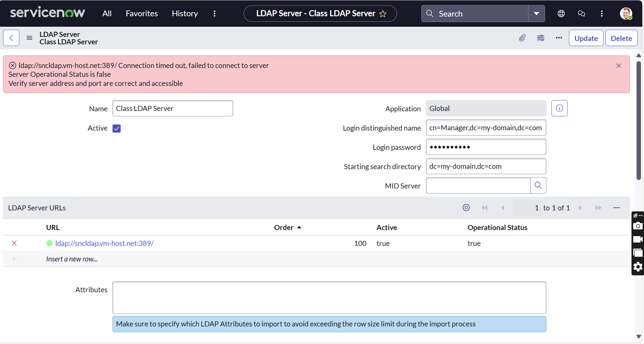This screenshot has height=344, width=644.
Task: Open the History menu
Action: [184, 14]
